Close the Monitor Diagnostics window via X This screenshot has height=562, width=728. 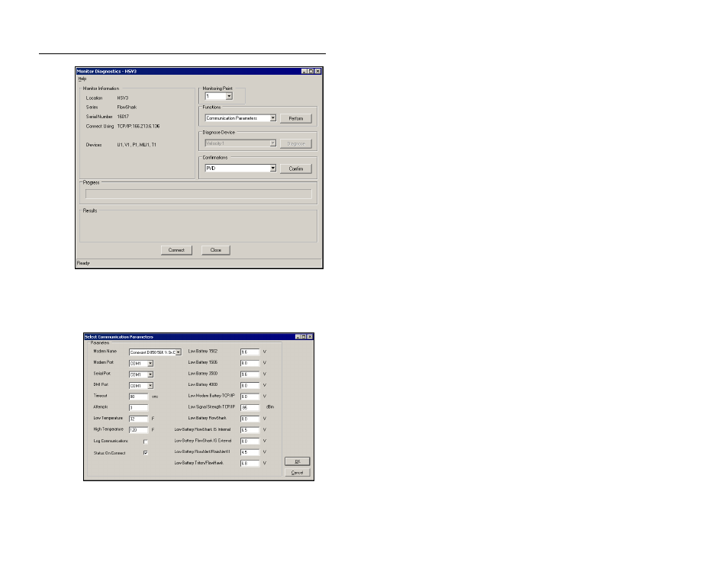tap(317, 72)
